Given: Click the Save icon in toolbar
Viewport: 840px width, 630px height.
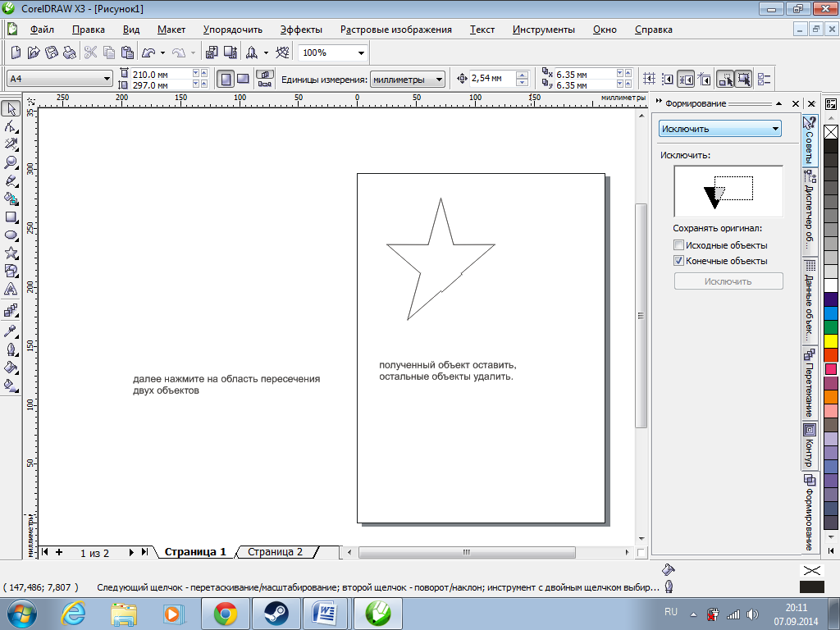Looking at the screenshot, I should pyautogui.click(x=52, y=52).
